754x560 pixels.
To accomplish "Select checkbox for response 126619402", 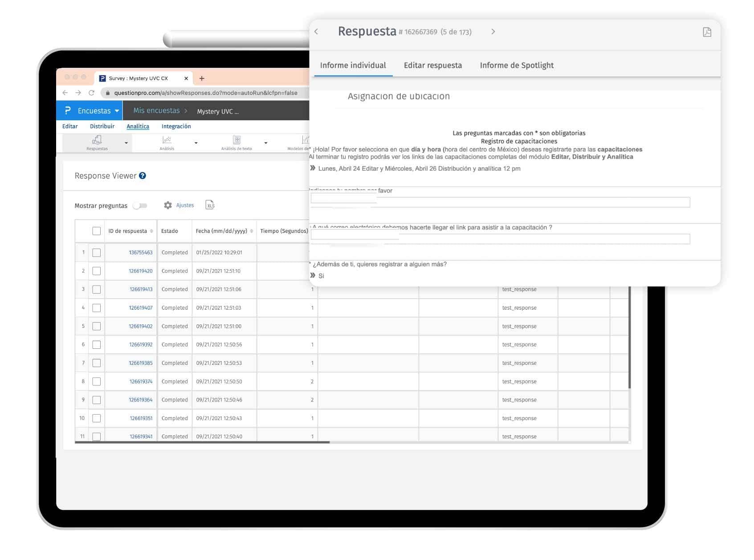I will point(96,326).
